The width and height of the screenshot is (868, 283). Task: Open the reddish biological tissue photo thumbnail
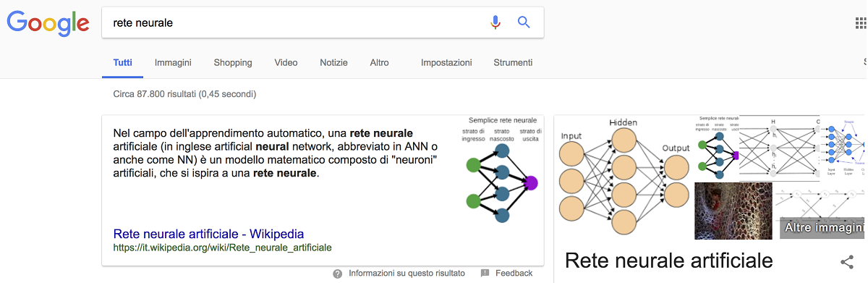[733, 211]
